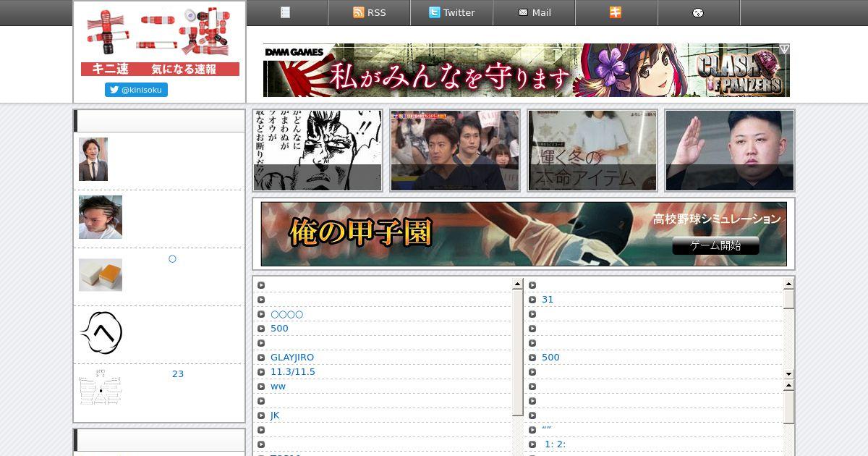Click up arrow of upper-right list scrollbar
The width and height of the screenshot is (868, 456).
(x=789, y=284)
